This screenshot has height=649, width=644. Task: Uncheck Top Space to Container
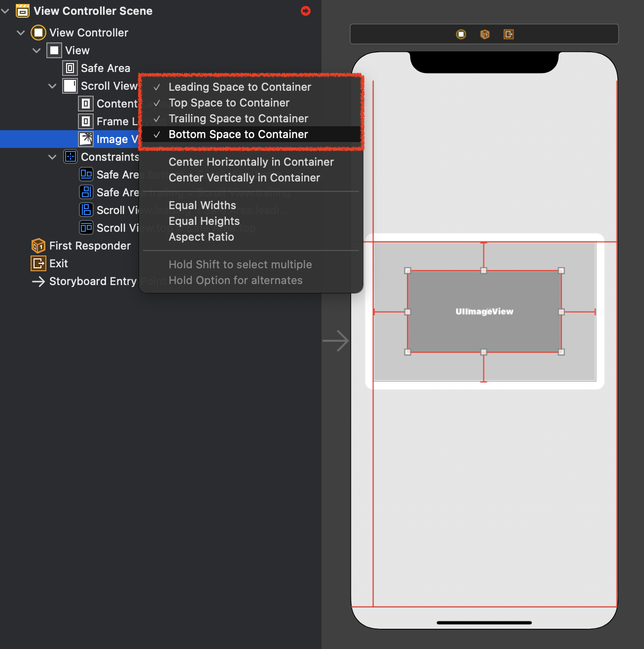[251, 103]
